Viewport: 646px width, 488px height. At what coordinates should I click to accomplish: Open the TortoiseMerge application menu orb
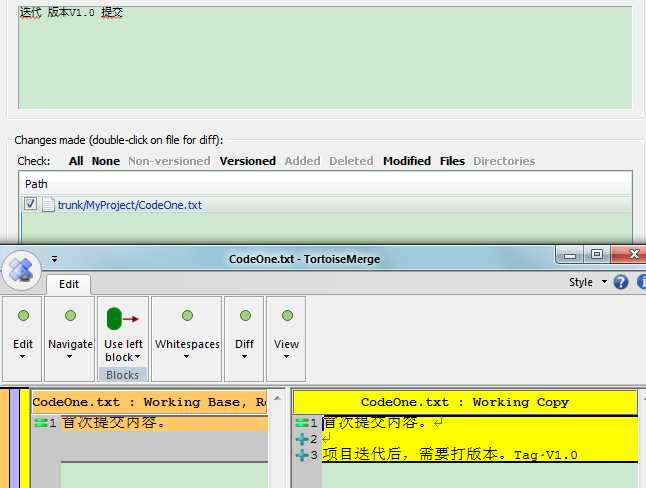coord(21,270)
